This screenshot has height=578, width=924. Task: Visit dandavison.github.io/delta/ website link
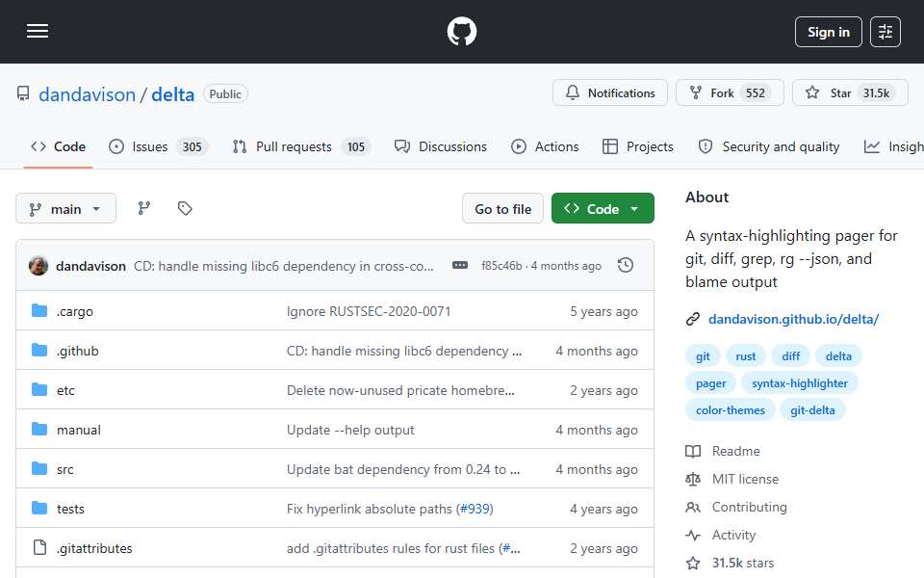point(793,319)
